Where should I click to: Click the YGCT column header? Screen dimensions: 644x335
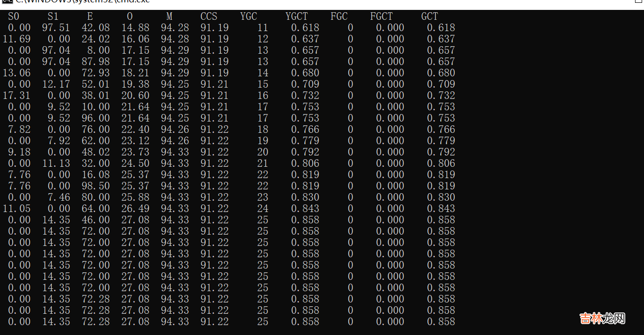tap(296, 16)
